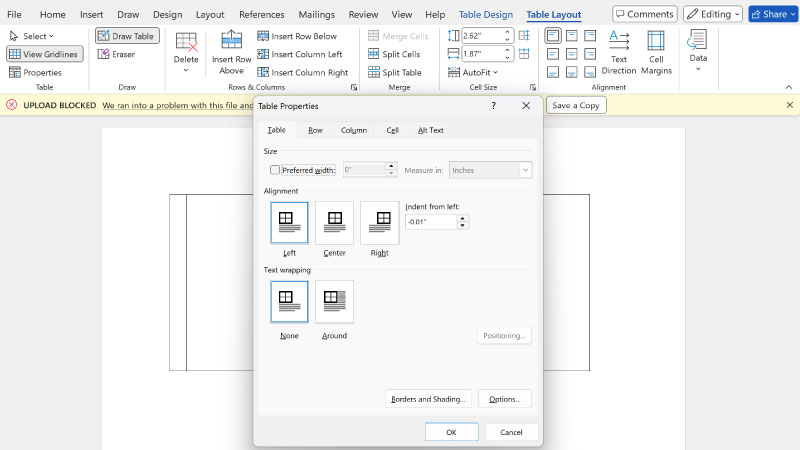The width and height of the screenshot is (800, 450).
Task: Switch to the Insert tab
Action: [91, 14]
